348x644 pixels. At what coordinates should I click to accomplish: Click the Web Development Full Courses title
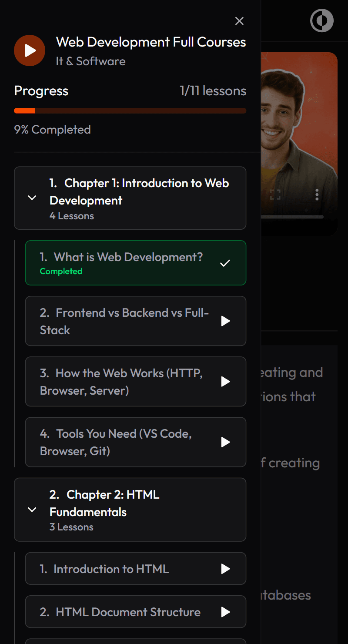[x=151, y=42]
